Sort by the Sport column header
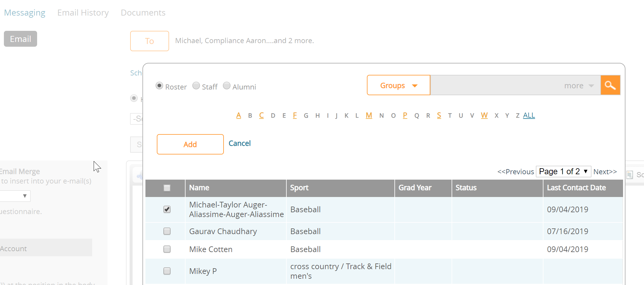 [299, 188]
